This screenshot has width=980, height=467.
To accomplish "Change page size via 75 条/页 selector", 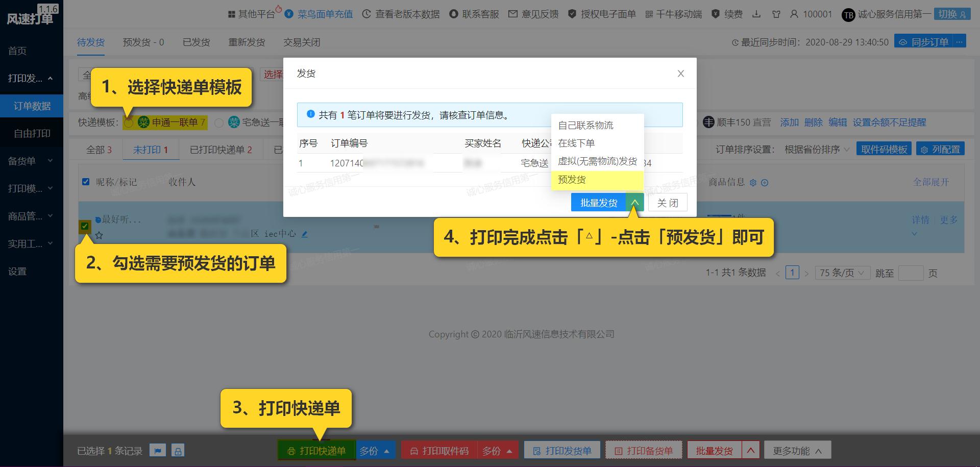I will 842,273.
